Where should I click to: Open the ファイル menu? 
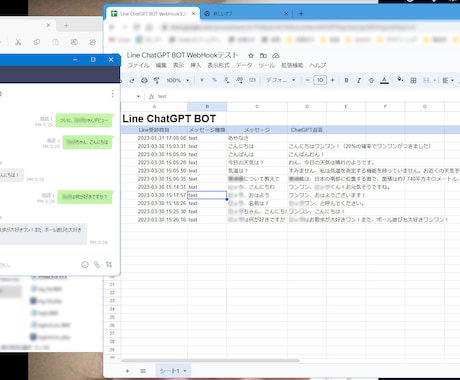tap(138, 65)
